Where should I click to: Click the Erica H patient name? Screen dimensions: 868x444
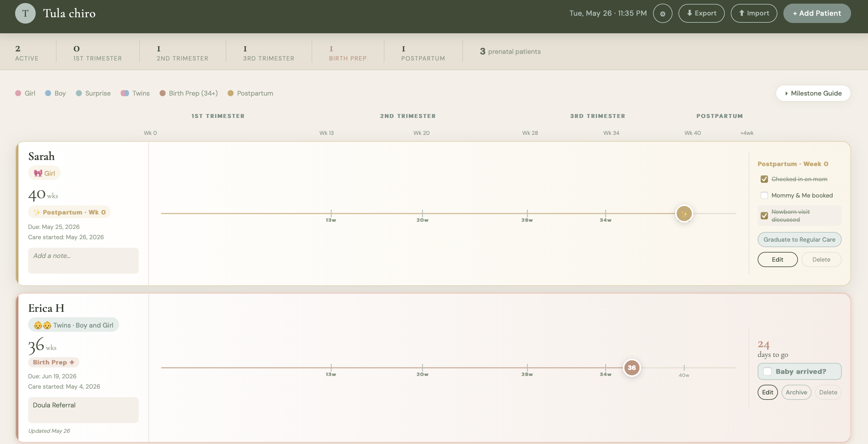46,309
